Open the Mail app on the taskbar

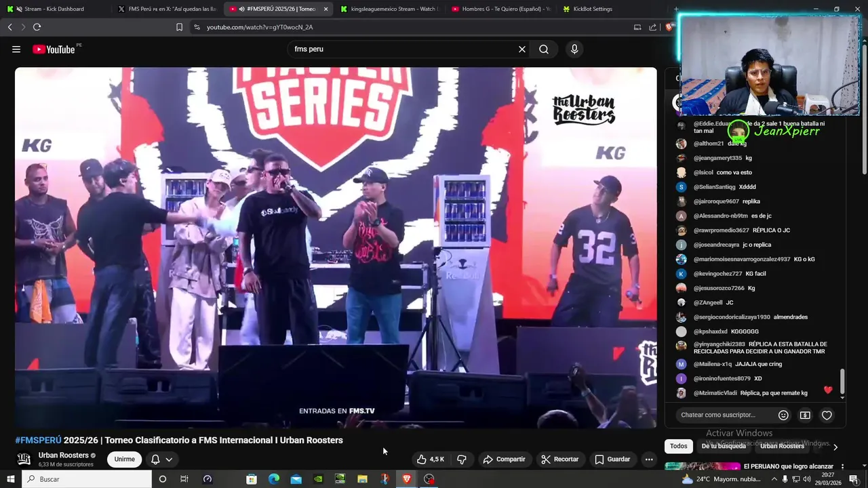[296, 479]
